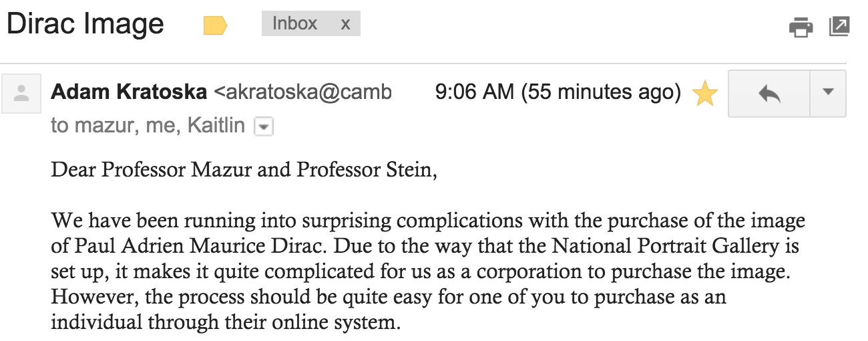Screen dimensions: 868x341
Task: Click the sender name Adam Kratoska
Action: (129, 92)
